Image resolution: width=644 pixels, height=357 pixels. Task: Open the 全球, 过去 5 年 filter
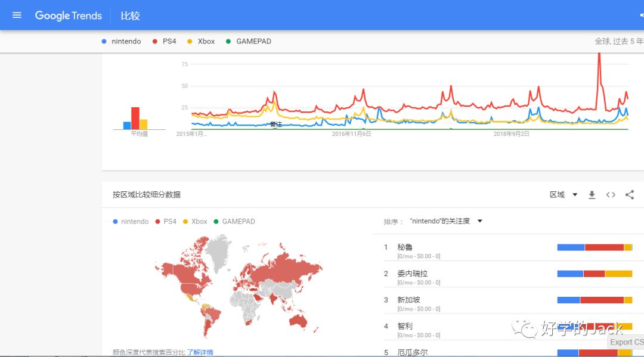tap(618, 42)
